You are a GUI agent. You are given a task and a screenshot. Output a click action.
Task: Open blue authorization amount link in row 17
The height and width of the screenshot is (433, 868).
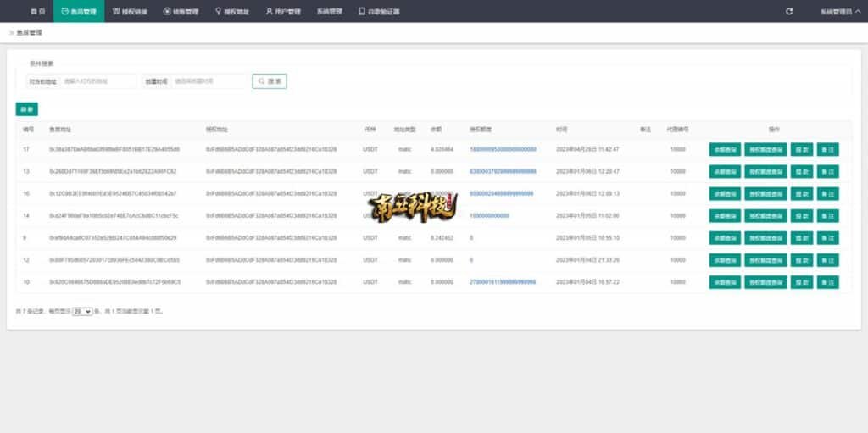coord(503,149)
